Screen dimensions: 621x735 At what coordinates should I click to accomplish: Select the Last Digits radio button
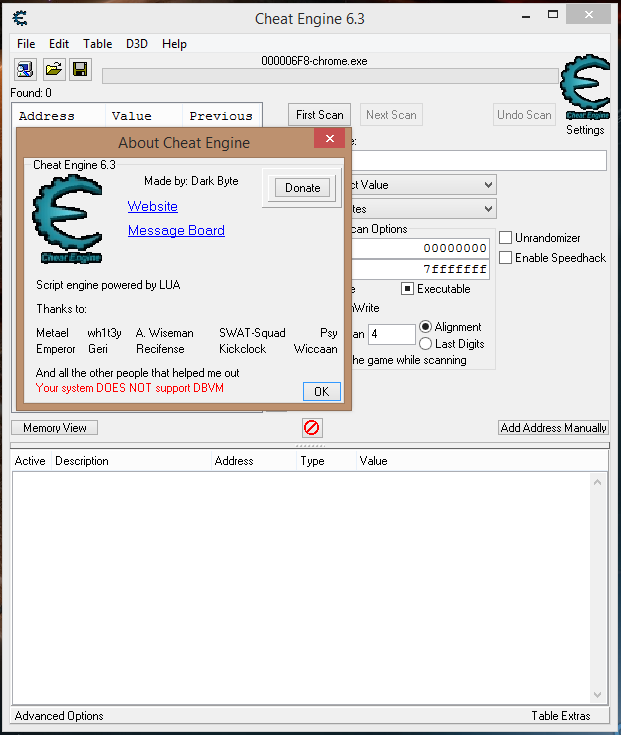coord(425,344)
